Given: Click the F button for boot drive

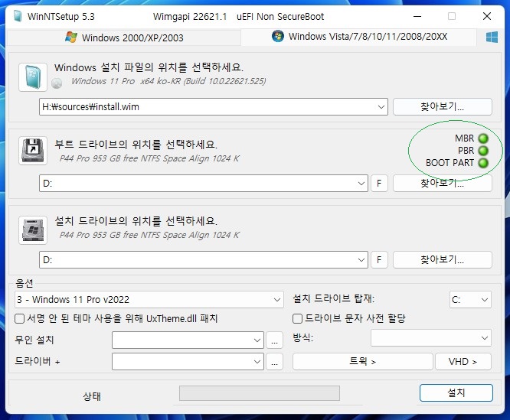Looking at the screenshot, I should pyautogui.click(x=379, y=184).
